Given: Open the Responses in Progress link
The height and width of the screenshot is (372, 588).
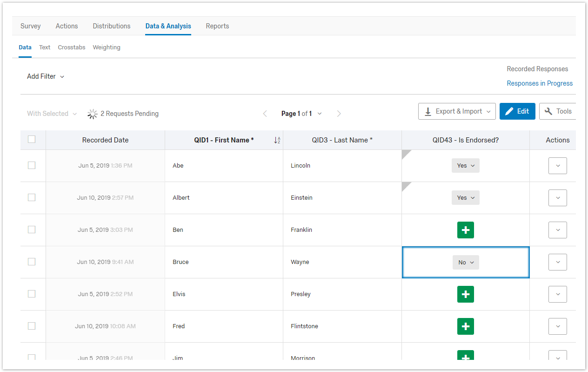Looking at the screenshot, I should (x=540, y=83).
